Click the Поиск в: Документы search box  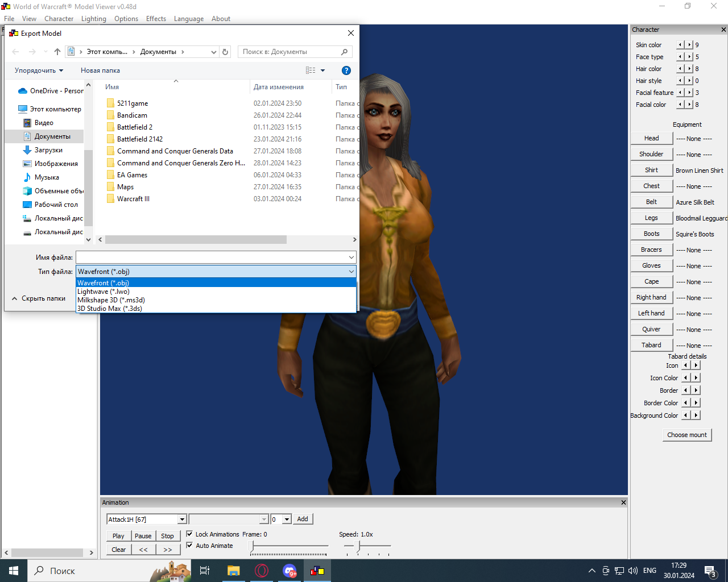(x=295, y=52)
